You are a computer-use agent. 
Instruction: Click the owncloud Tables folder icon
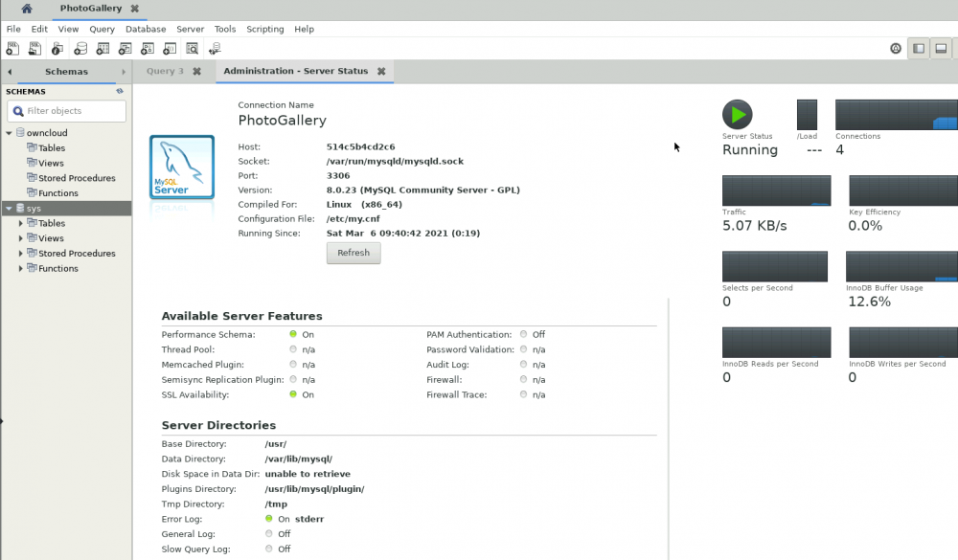pos(32,147)
